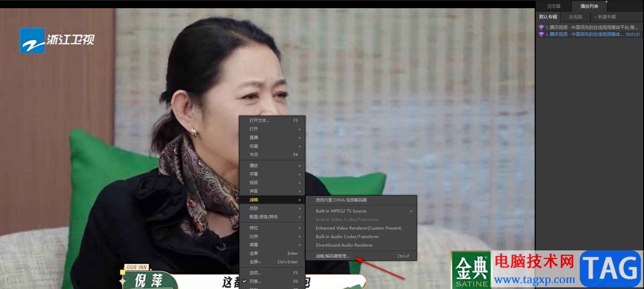Switch to the 浏览器 tab
The height and width of the screenshot is (289, 644).
click(554, 6)
